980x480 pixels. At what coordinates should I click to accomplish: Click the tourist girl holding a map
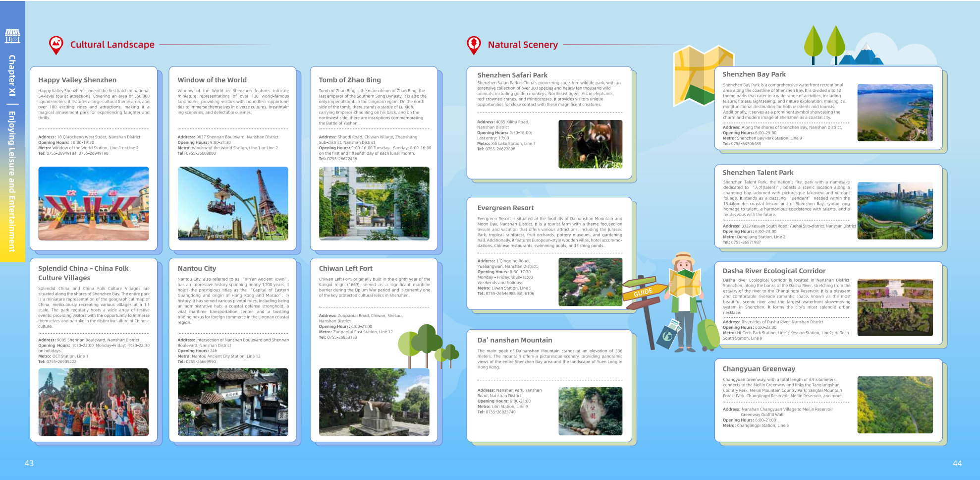[684, 301]
